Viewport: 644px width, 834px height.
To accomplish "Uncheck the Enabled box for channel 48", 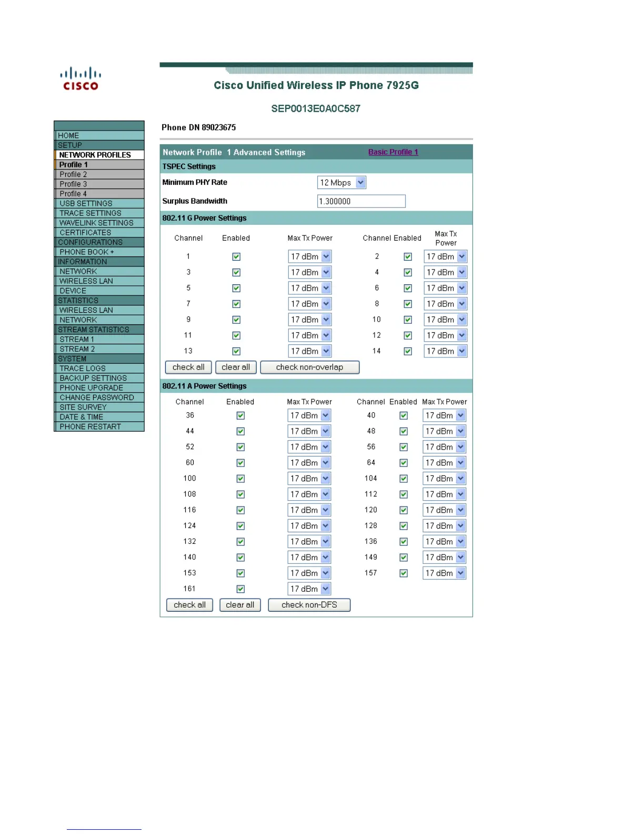I will pos(404,431).
